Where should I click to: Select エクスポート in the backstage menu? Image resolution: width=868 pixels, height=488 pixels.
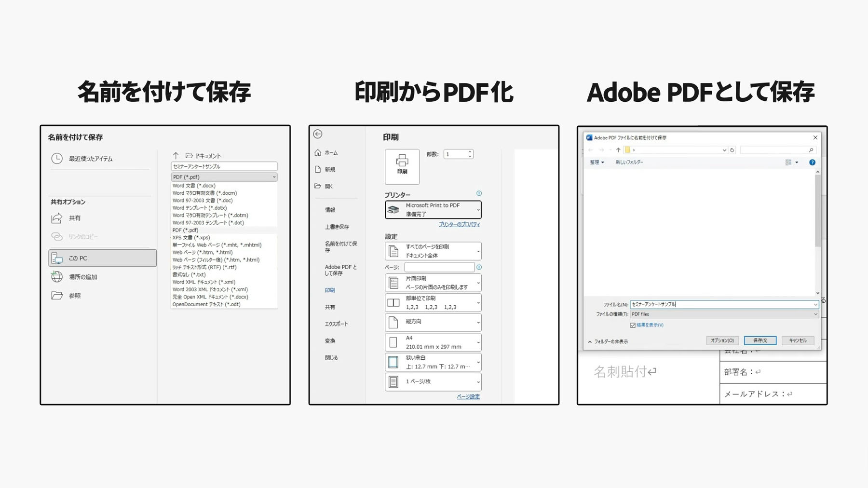point(336,324)
